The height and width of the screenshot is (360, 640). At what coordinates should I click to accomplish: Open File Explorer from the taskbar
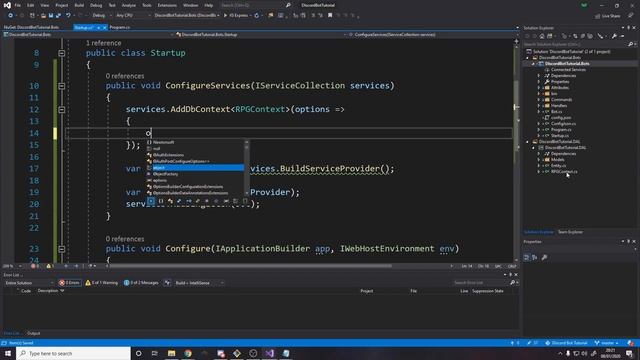point(171,353)
